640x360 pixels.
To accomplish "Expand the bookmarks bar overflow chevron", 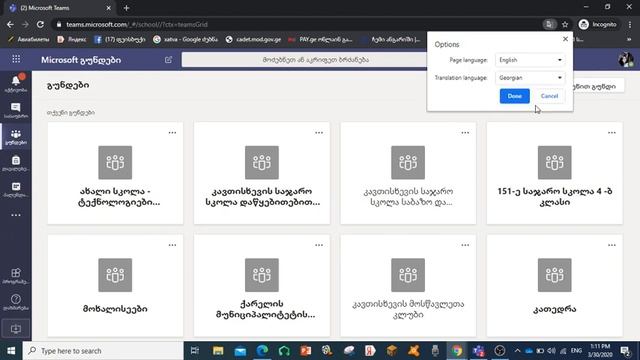I will (x=629, y=40).
